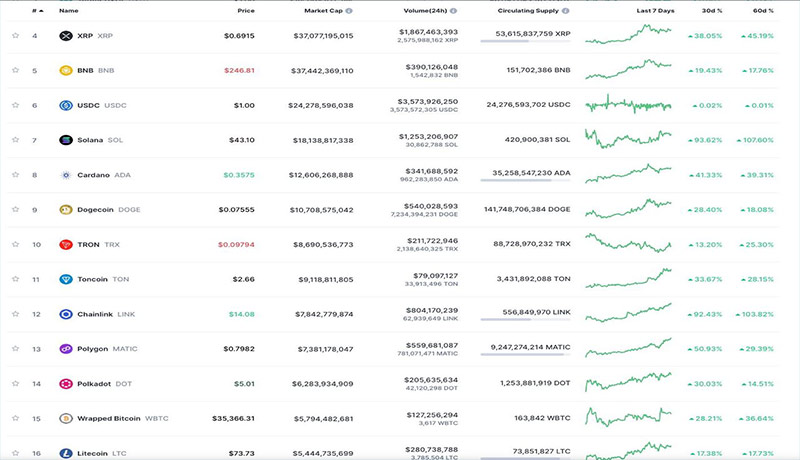Toggle the Toncoin watchlist star
Viewport: 800px width, 460px height.
coord(15,278)
